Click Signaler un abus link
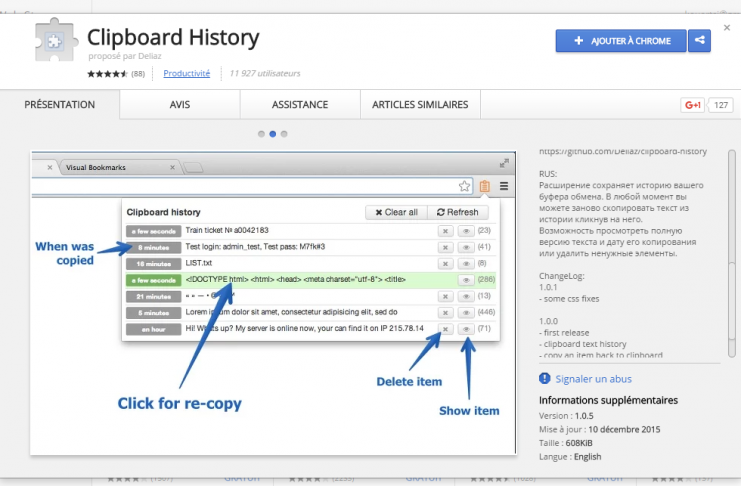The width and height of the screenshot is (741, 486). [594, 379]
